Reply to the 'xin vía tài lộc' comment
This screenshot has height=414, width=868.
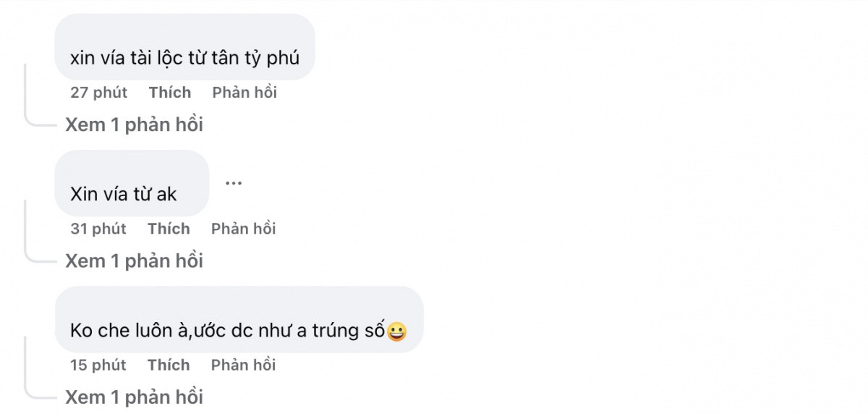(244, 93)
